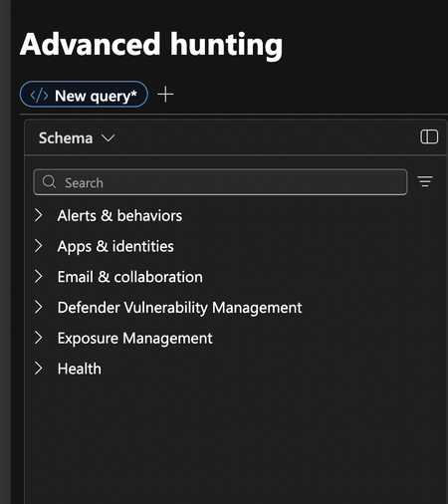This screenshot has height=504, width=448.
Task: Select Alerts & behaviors schema category
Action: click(119, 216)
